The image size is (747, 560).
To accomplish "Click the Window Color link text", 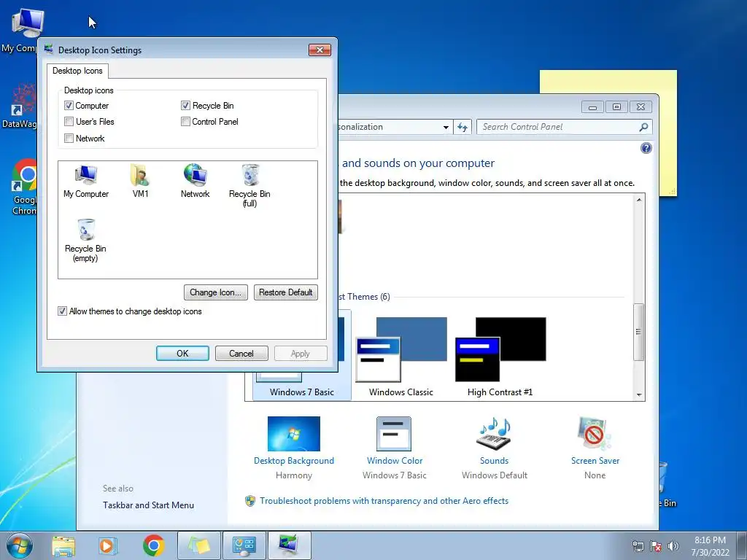I will coord(395,461).
